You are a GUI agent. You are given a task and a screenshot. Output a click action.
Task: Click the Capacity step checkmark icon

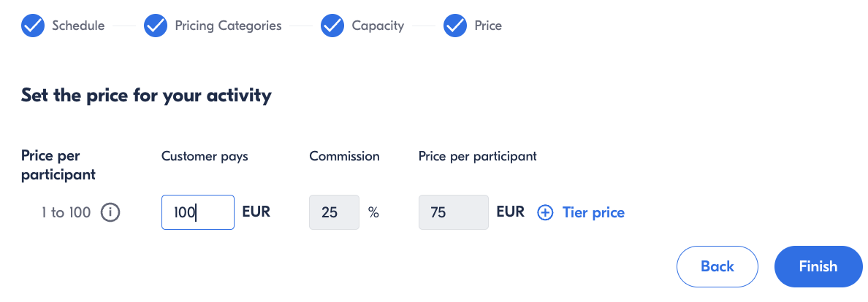pyautogui.click(x=332, y=26)
